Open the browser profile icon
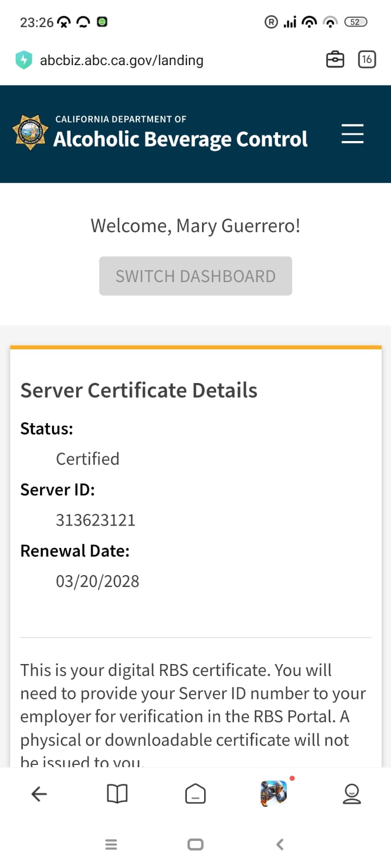391x868 pixels. (x=352, y=794)
